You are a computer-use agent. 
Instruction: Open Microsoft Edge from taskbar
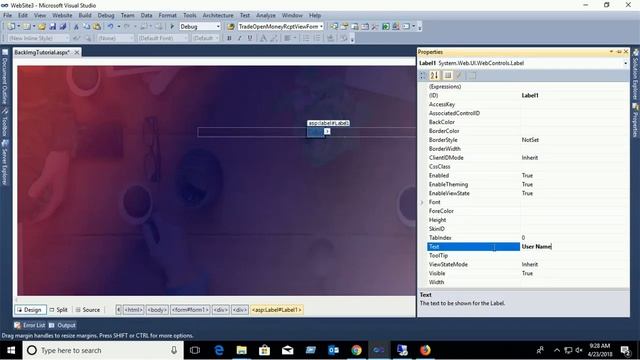[219, 350]
